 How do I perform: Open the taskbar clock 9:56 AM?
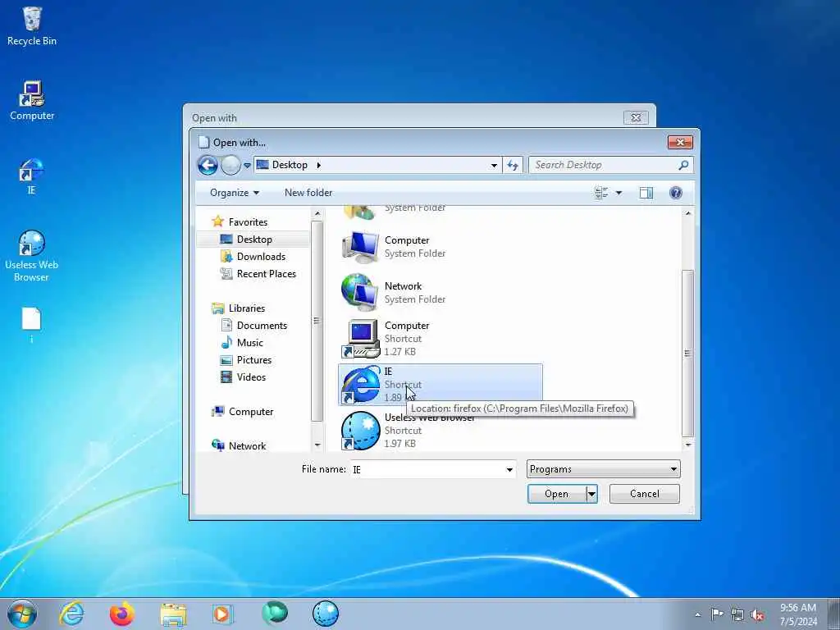click(798, 614)
